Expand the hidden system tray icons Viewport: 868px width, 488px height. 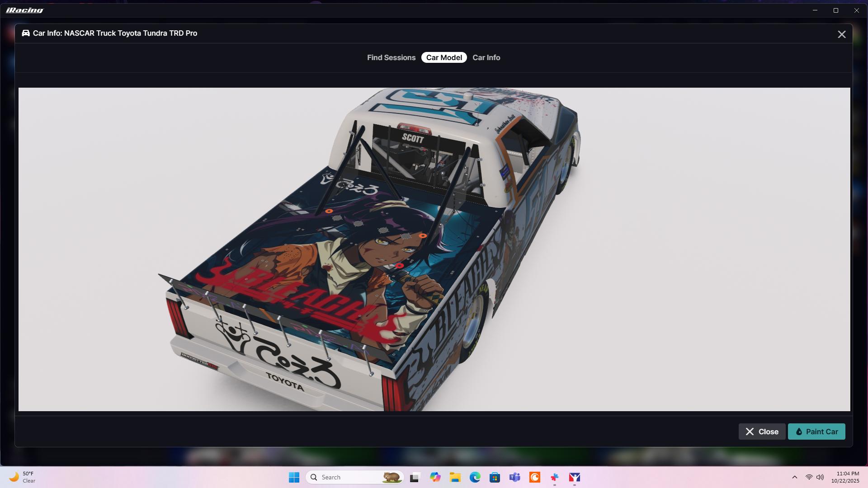coord(794,477)
